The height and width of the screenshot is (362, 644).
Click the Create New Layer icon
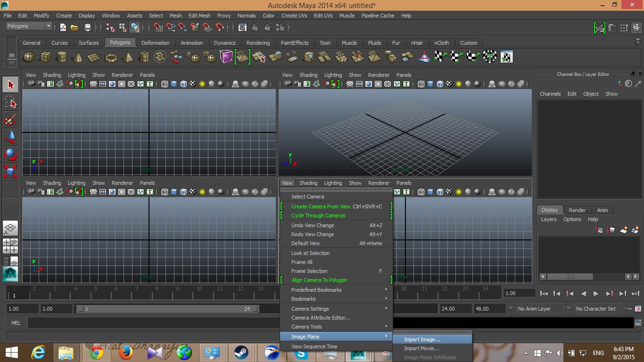point(623,230)
